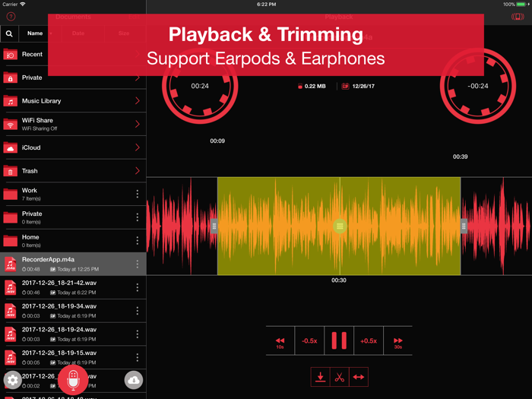Image resolution: width=532 pixels, height=399 pixels.
Task: Expand WiFi Share chevron
Action: pos(138,124)
